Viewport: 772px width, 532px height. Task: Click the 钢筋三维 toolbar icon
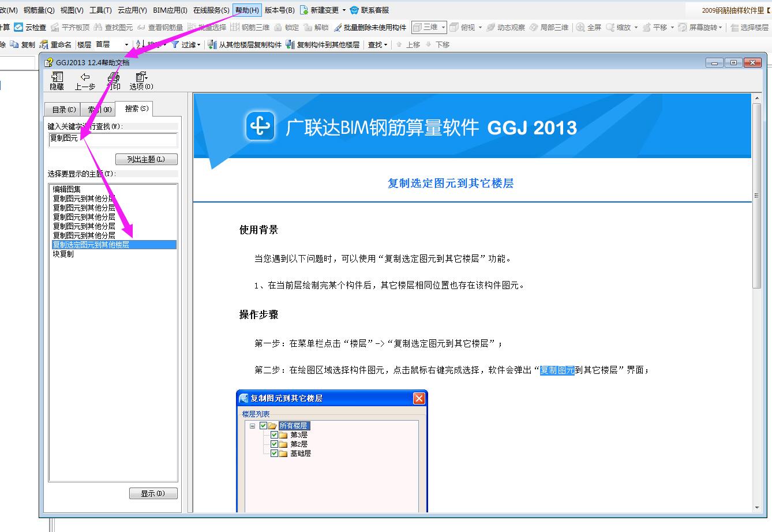[x=235, y=27]
